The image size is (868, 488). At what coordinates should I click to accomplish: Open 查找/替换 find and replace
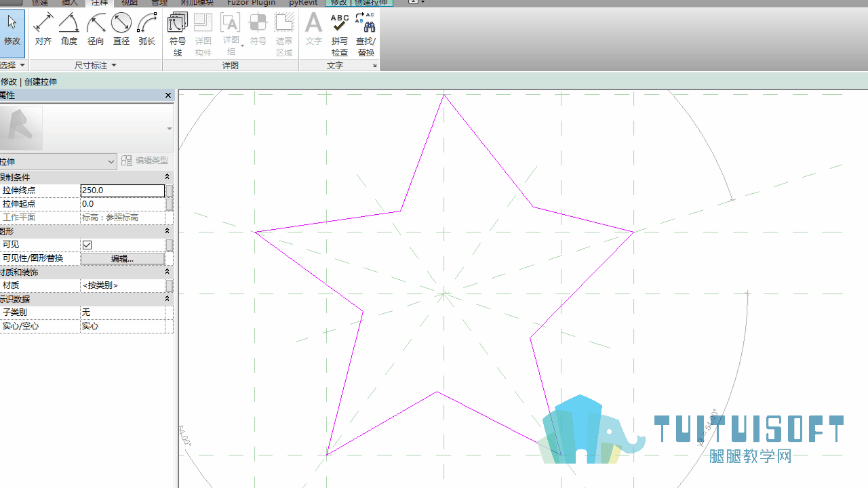[x=366, y=34]
